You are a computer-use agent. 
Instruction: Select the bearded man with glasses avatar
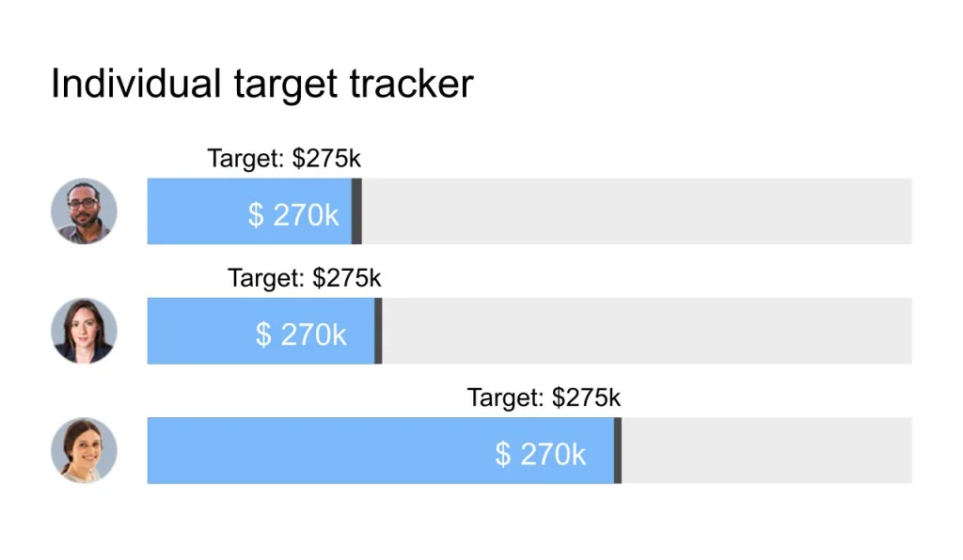click(84, 211)
